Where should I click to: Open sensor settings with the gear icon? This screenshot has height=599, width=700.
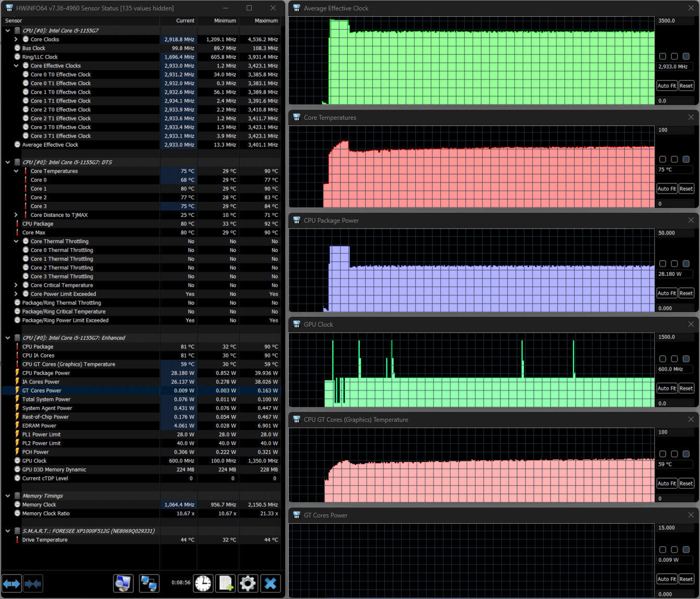(x=248, y=583)
